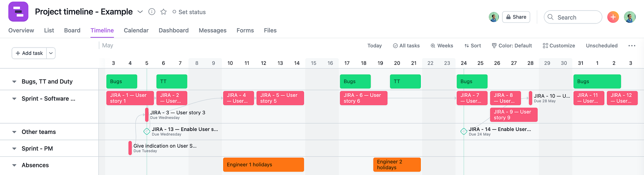
Task: Click the project info icon
Action: (x=152, y=12)
